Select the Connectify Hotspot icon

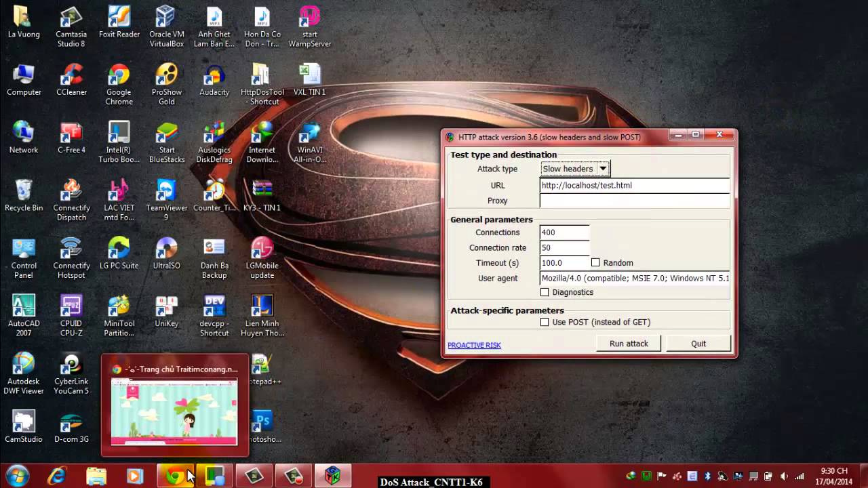71,258
